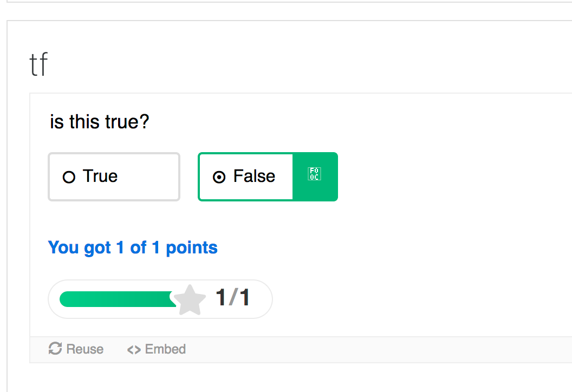Click the empty left end of the score pill
The width and height of the screenshot is (572, 392).
tap(54, 299)
